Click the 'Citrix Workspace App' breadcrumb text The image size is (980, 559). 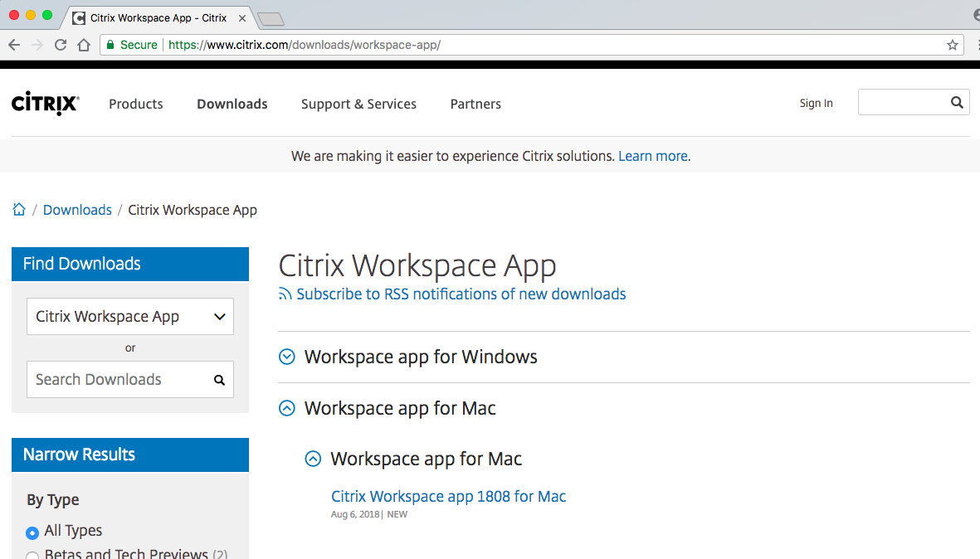[x=193, y=211]
